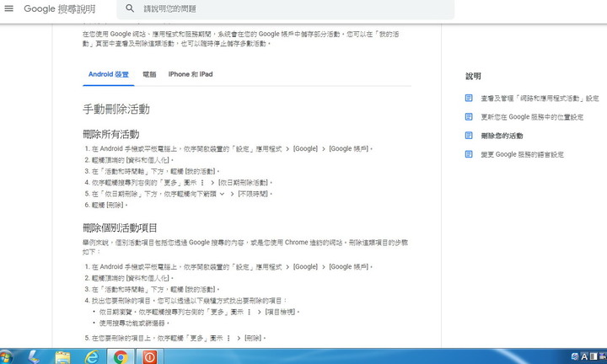This screenshot has height=364, width=607.
Task: Open the taskbar app beside Start button
Action: coord(33,356)
